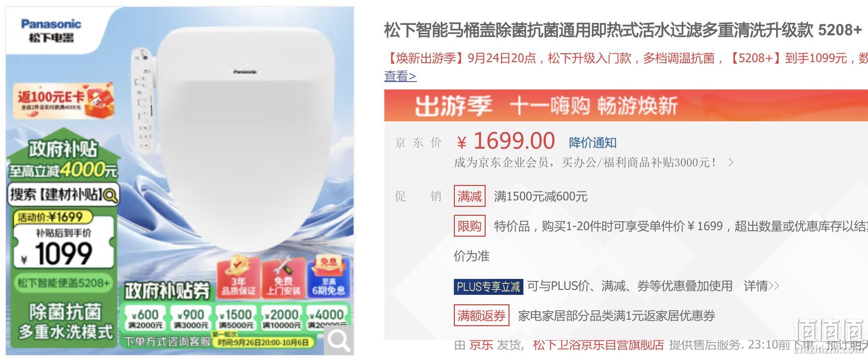The width and height of the screenshot is (868, 358).
Task: Click the 出游季 promotional banner
Action: tap(626, 105)
